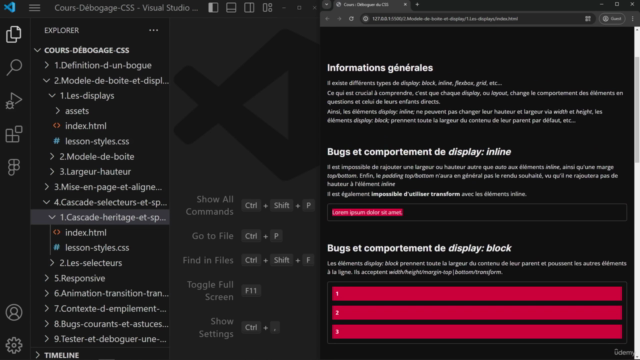Open VS Code hamburger menu
Screen dimensions: 640x360
point(35,8)
